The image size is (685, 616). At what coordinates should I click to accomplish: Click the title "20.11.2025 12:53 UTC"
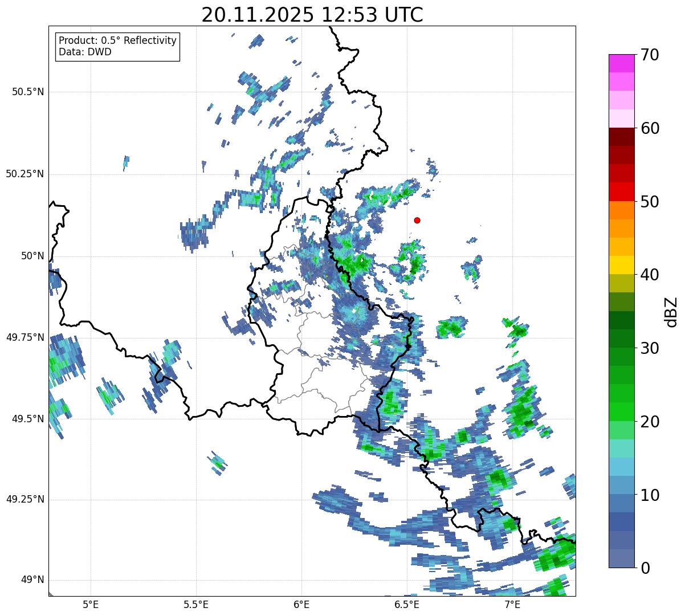click(312, 15)
